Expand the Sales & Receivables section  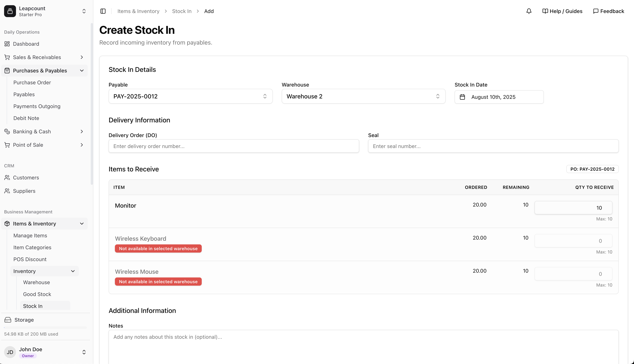(x=82, y=57)
